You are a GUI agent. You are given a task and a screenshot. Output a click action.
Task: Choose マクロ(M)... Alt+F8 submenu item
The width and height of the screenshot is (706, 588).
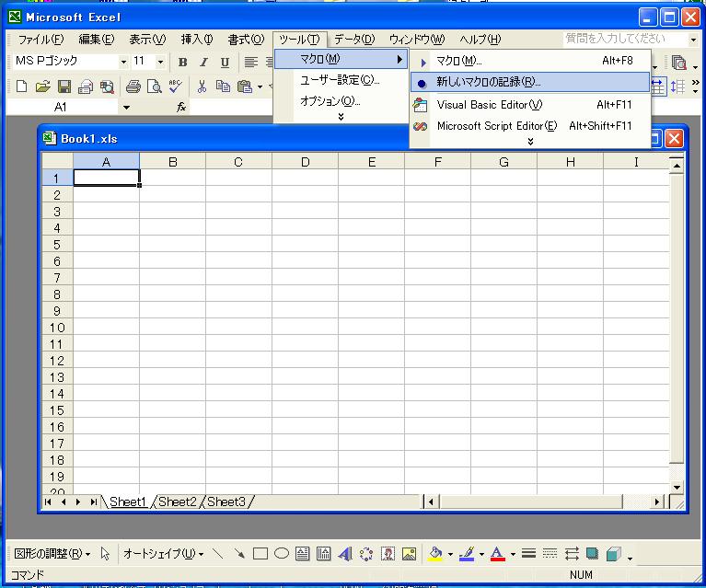click(530, 61)
